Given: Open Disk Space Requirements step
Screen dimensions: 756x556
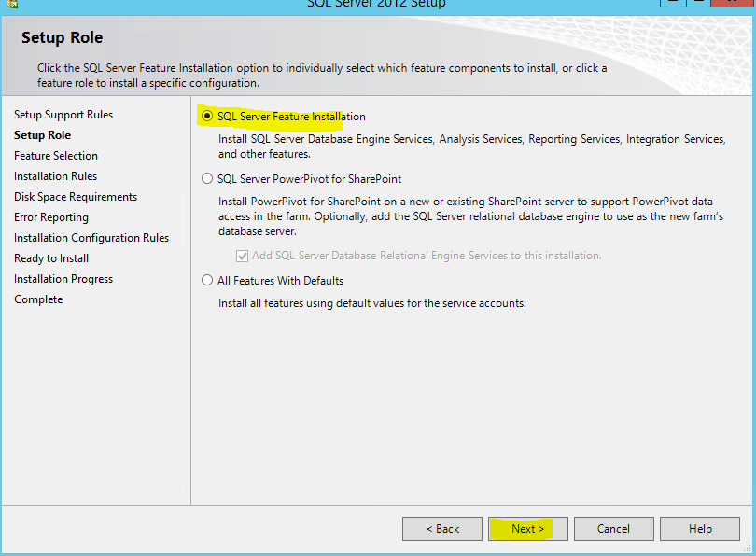Looking at the screenshot, I should (x=76, y=197).
